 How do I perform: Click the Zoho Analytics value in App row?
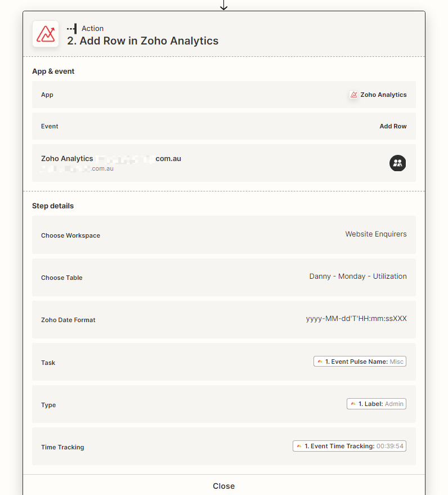pyautogui.click(x=383, y=95)
